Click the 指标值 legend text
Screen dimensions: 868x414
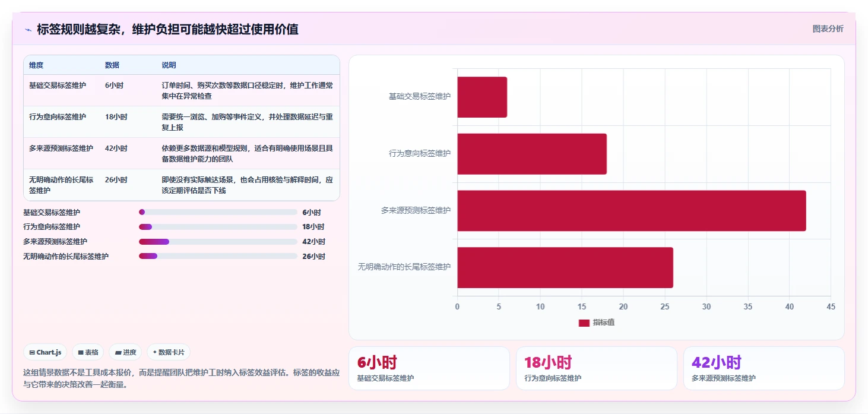tap(603, 323)
